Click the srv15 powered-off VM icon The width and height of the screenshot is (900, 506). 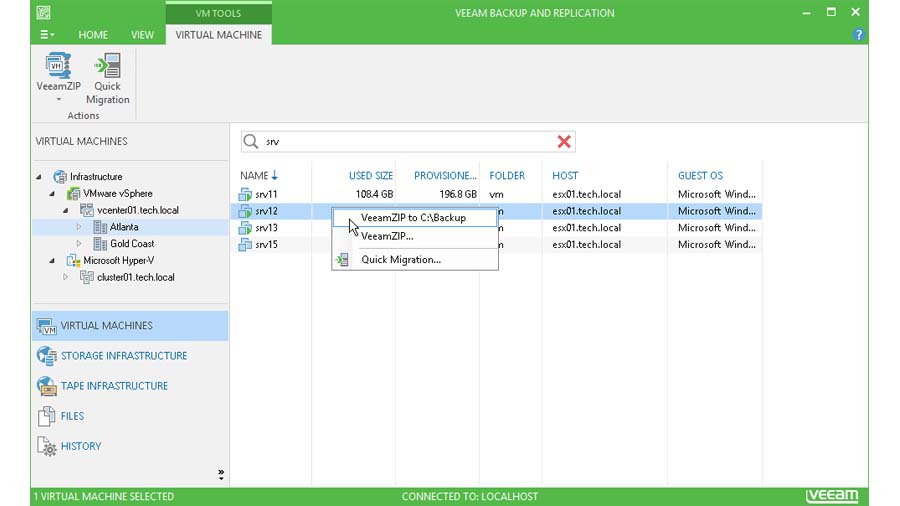(245, 244)
